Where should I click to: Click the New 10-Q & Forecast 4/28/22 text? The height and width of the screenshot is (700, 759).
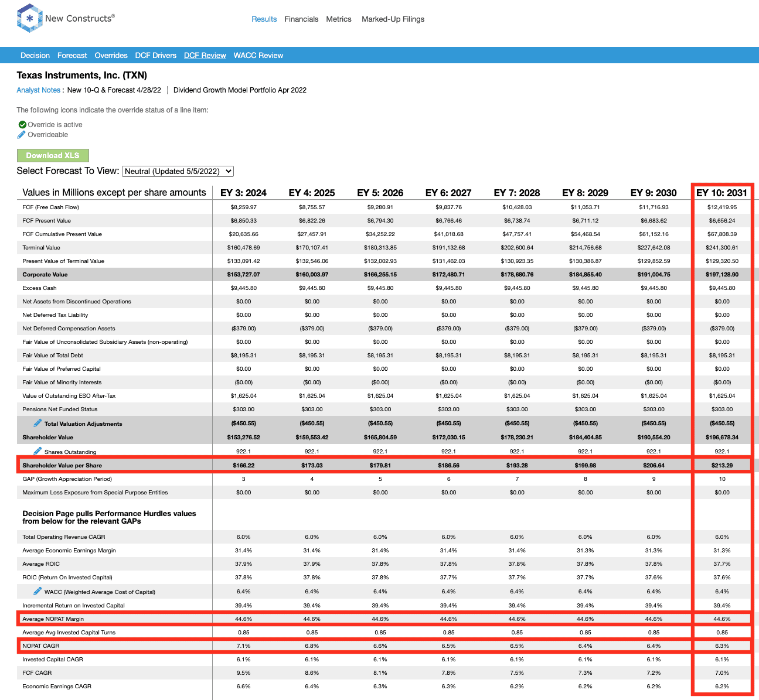click(114, 90)
